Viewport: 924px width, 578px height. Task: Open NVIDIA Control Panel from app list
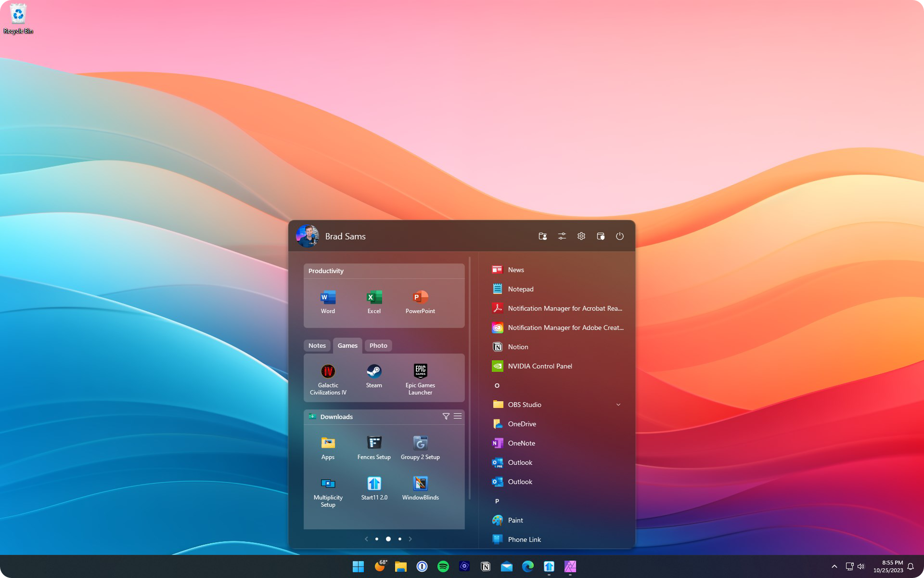tap(540, 366)
